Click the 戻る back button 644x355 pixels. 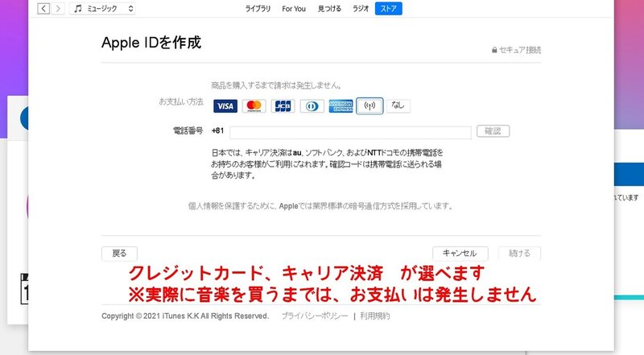119,253
